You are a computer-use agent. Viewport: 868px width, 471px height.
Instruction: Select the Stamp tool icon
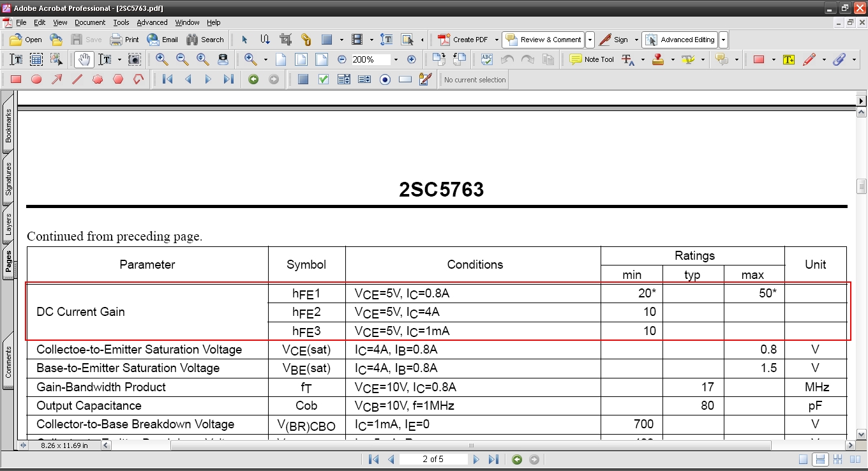(658, 59)
